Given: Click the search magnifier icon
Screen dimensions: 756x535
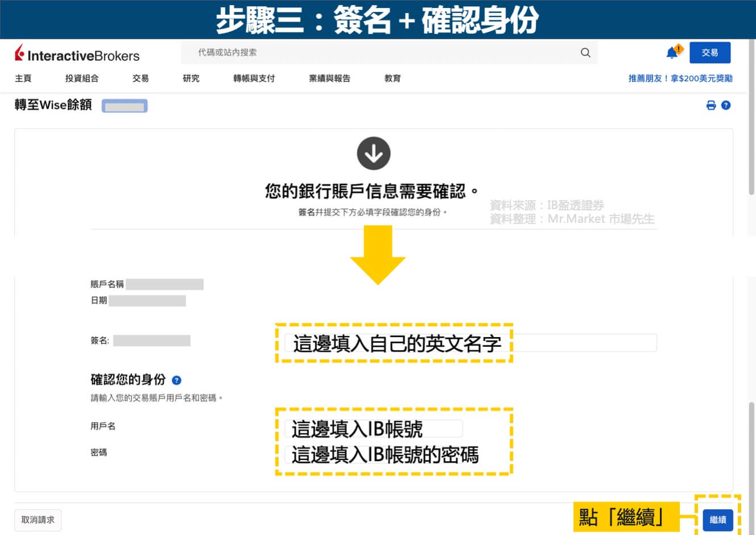Looking at the screenshot, I should (x=585, y=53).
